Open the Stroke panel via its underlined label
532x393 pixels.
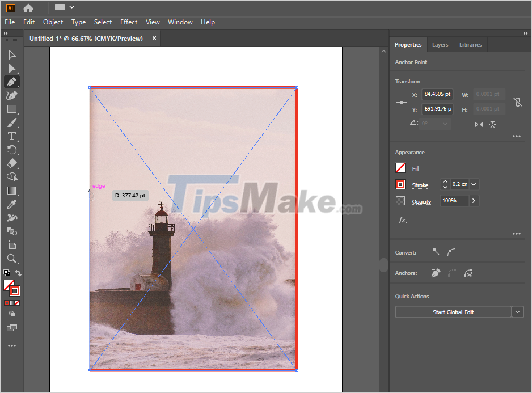[420, 184]
